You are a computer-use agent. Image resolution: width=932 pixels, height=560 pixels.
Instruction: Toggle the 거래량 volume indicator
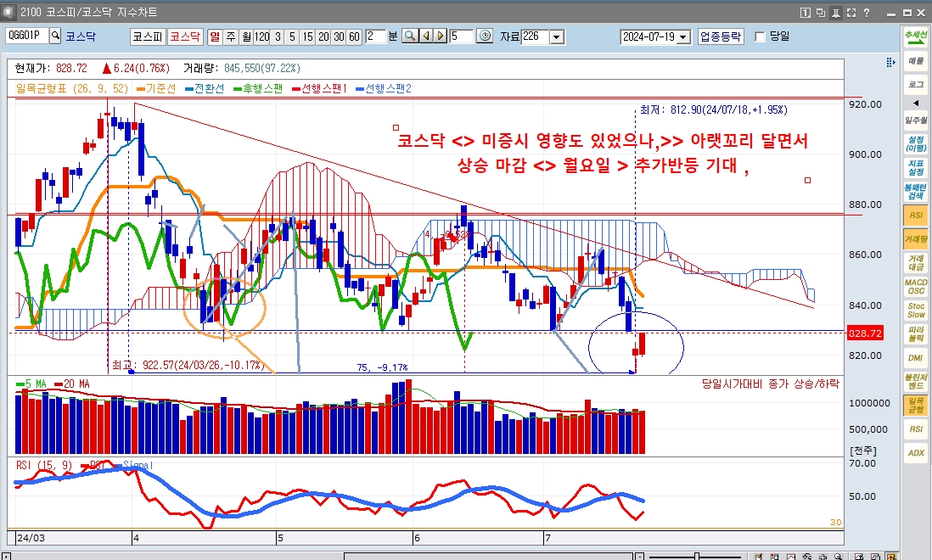click(916, 240)
